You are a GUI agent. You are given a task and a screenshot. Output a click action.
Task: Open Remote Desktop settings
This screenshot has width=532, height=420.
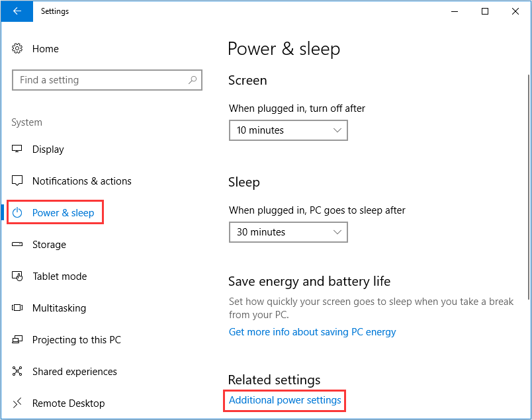pos(19,403)
